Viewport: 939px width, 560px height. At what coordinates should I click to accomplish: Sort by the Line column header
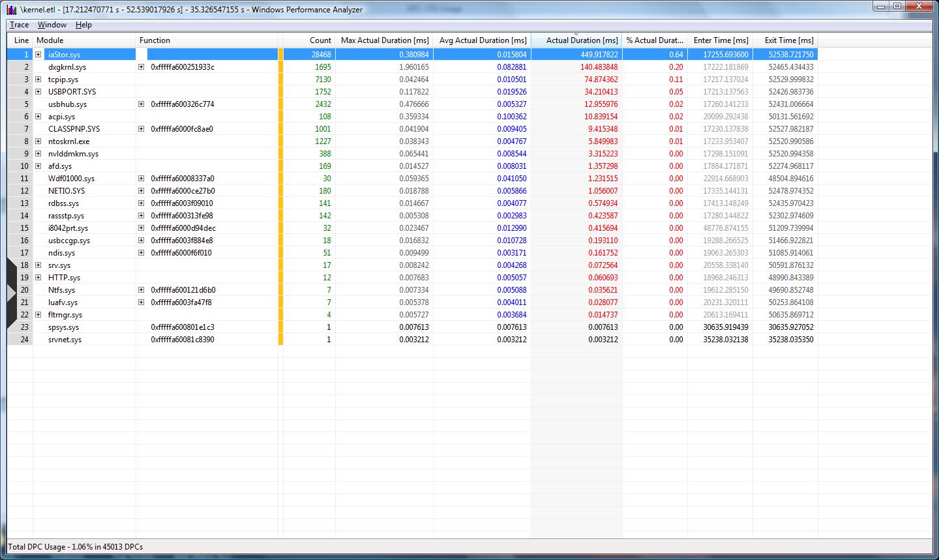click(x=20, y=40)
